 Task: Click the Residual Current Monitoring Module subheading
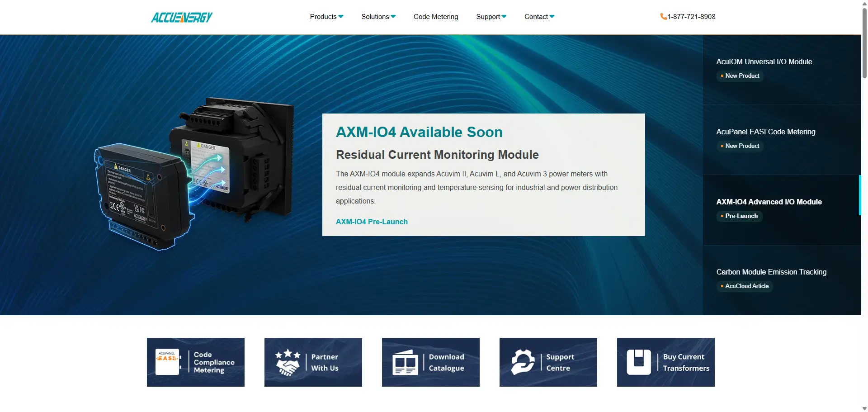point(437,155)
